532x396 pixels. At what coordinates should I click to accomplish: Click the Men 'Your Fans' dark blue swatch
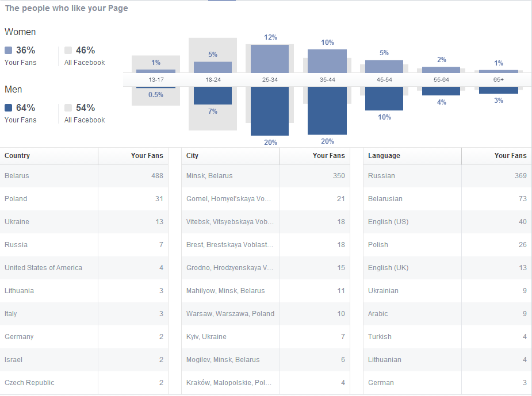click(x=9, y=108)
